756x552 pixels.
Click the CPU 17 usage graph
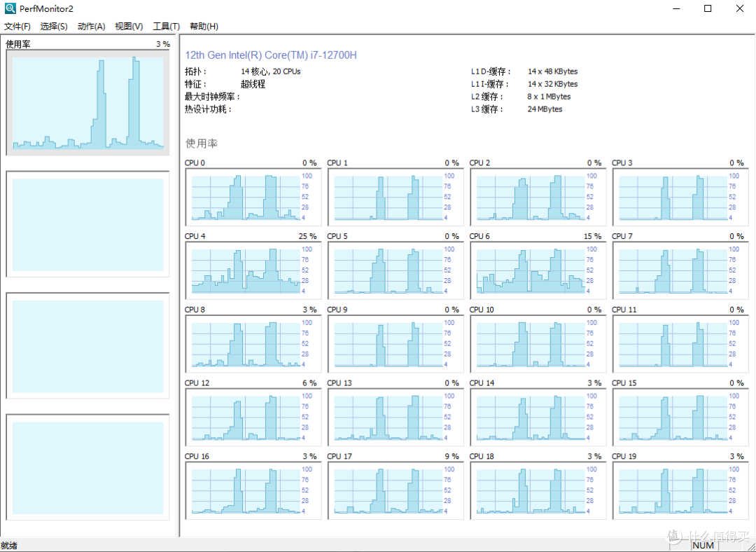(388, 490)
